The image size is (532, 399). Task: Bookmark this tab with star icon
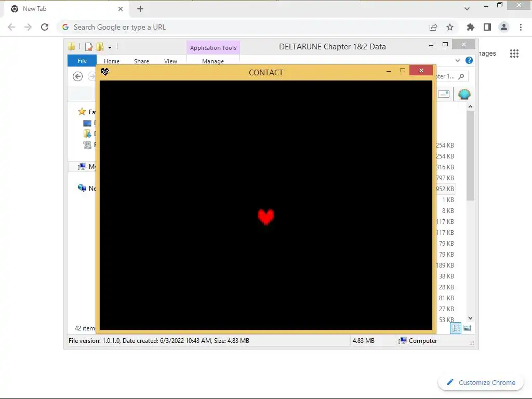[x=450, y=27]
